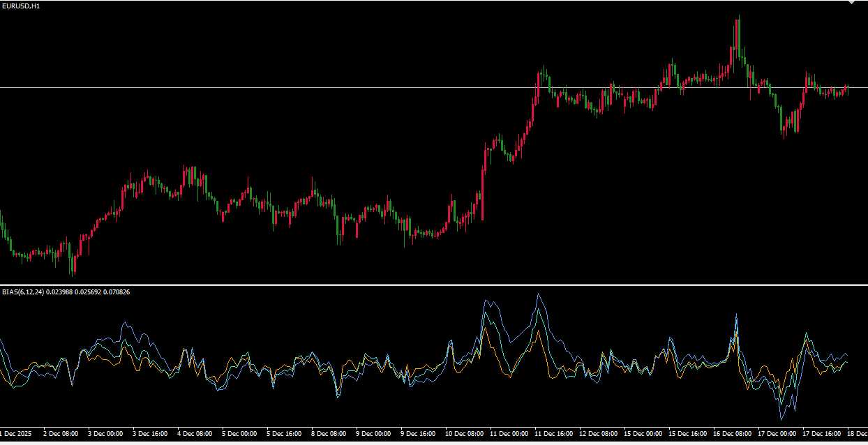Click the '17 Dec 16:00' time axis label
The height and width of the screenshot is (445, 868).
click(821, 433)
